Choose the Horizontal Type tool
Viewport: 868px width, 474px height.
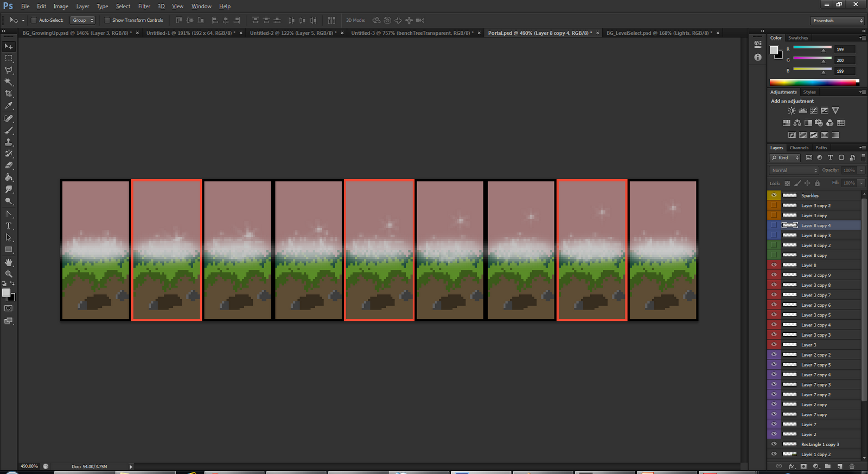[x=9, y=226]
